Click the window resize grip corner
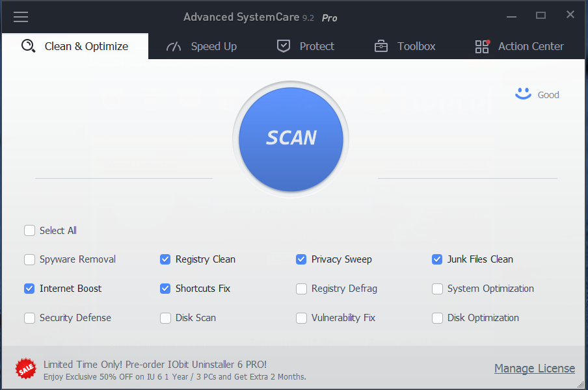588x390 pixels. (581, 384)
